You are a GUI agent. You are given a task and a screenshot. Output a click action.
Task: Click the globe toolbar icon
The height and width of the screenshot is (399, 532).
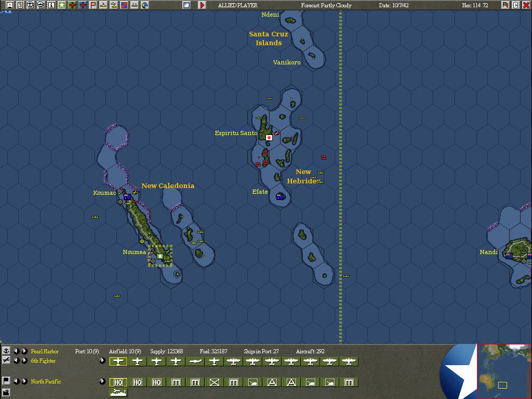coord(145,5)
